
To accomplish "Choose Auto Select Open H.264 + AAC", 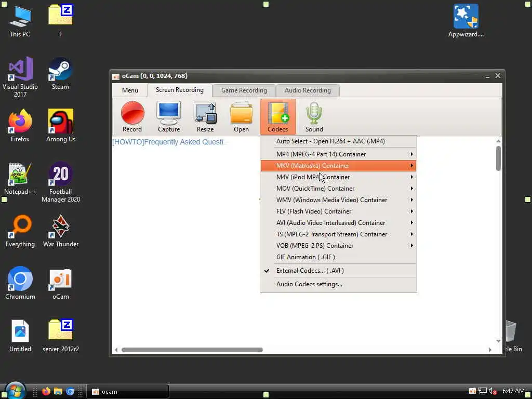I will tap(338, 141).
